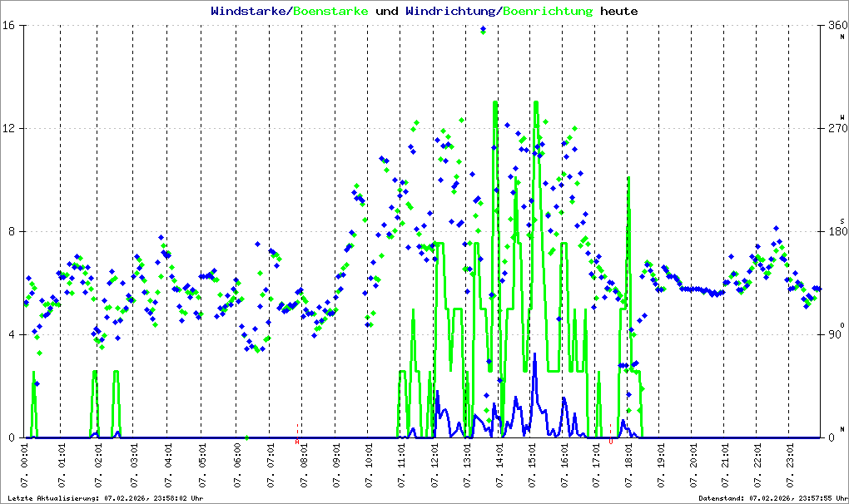The height and width of the screenshot is (504, 849).
Task: Click the time label "07. 06:00"
Action: (x=236, y=466)
